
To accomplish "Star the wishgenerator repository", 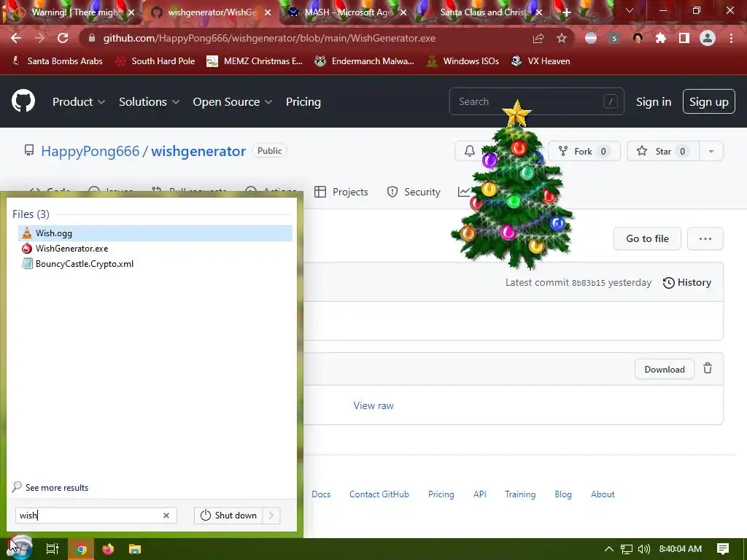I will pyautogui.click(x=663, y=152).
